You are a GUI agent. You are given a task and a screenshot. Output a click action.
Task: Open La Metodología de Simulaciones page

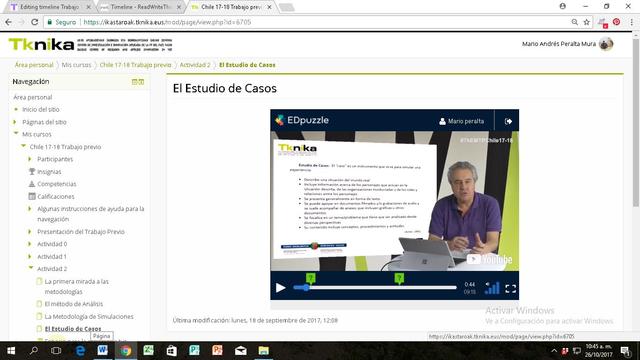pos(89,317)
